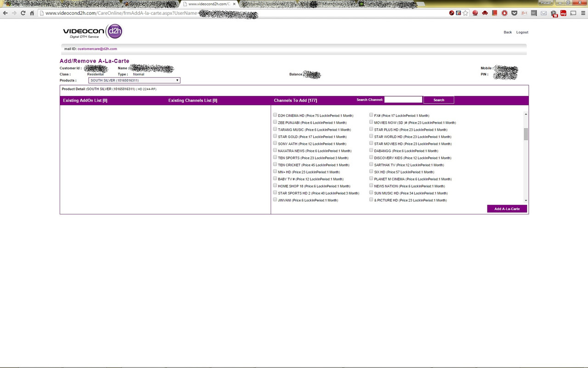588x368 pixels.
Task: Go to the browser home page icon
Action: click(x=32, y=13)
